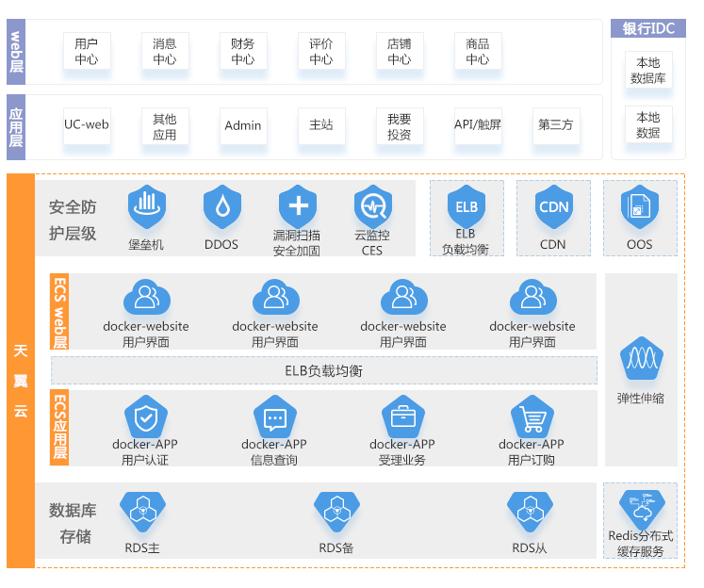
Task: Select the API/触屏 box
Action: [478, 125]
